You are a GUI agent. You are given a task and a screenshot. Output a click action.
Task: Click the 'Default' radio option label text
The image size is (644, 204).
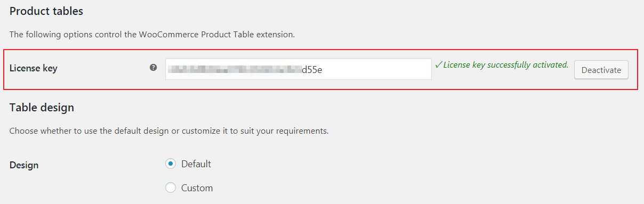(196, 164)
